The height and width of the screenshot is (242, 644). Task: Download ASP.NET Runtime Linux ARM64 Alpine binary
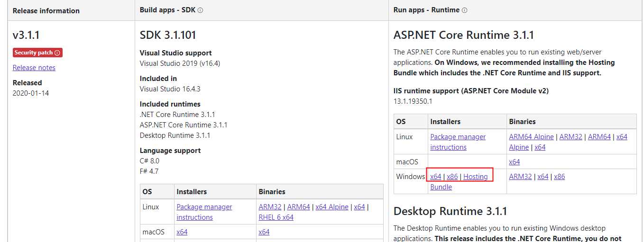531,137
